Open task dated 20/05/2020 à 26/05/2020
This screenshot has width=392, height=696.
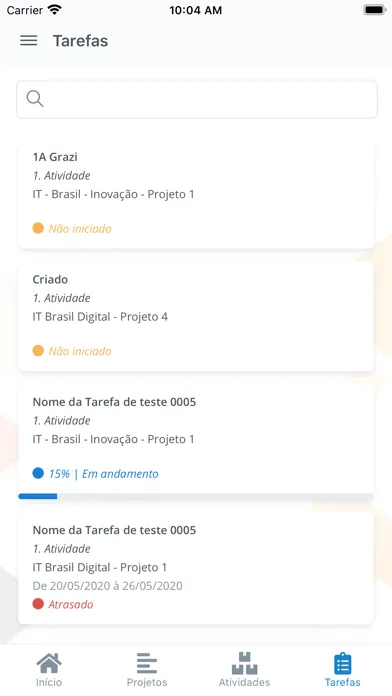click(x=196, y=569)
